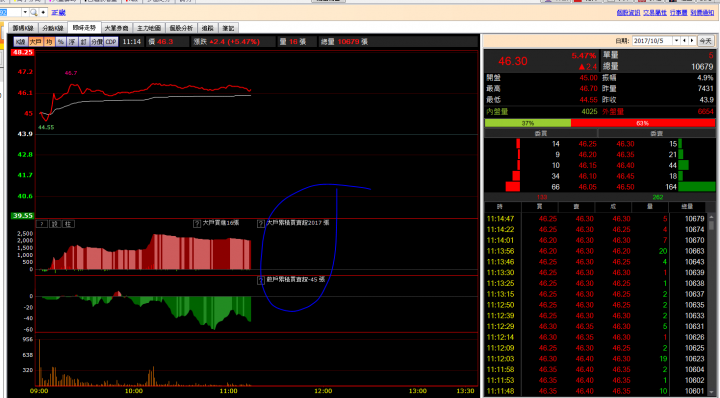720x398 pixels.
Task: Toggle the 浮 button in the chart toolbar
Action: [x=72, y=42]
